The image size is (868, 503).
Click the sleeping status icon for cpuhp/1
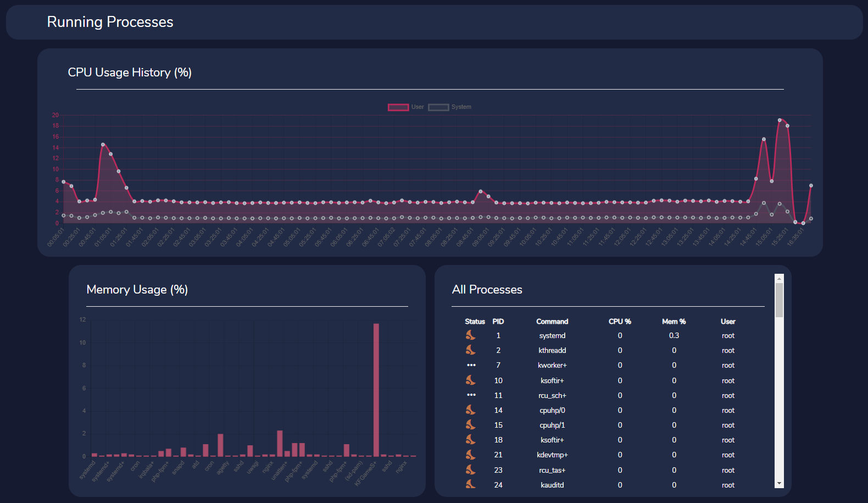[x=471, y=424]
